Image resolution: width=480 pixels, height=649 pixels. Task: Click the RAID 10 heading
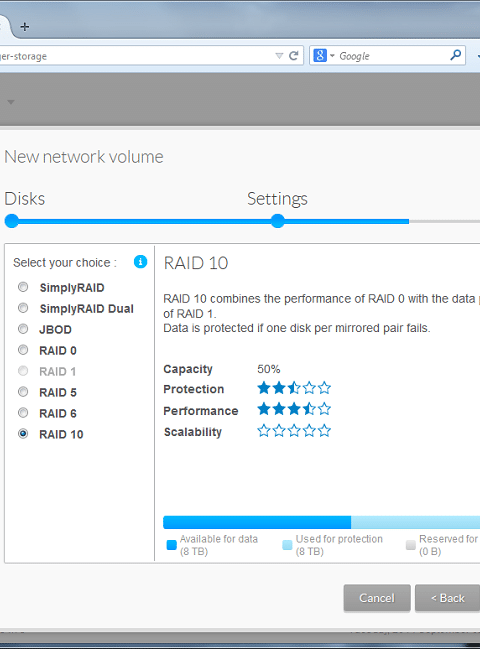point(196,263)
